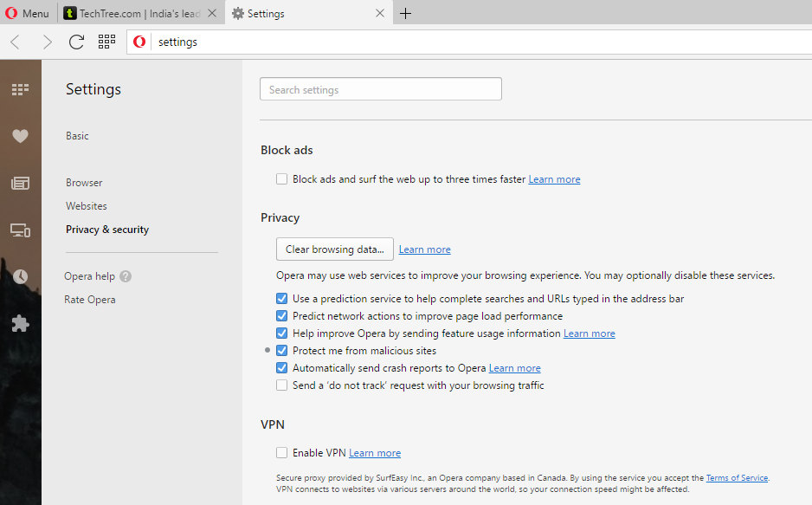Open Opera help link
Image resolution: width=812 pixels, height=505 pixels.
point(89,276)
